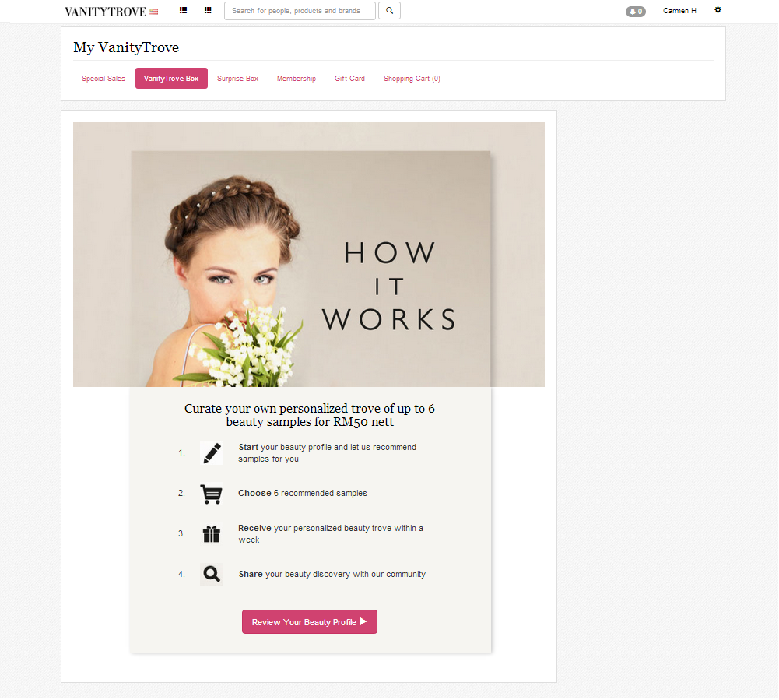Click the pencil icon for step 1

pos(212,453)
